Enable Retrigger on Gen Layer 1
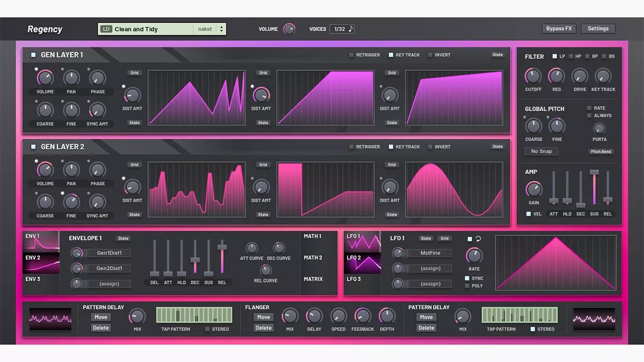Viewport: 644px width, 362px height. click(x=352, y=55)
